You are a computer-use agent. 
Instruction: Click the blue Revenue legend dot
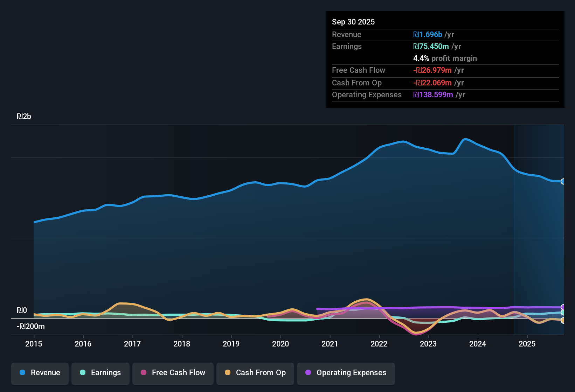[22, 373]
